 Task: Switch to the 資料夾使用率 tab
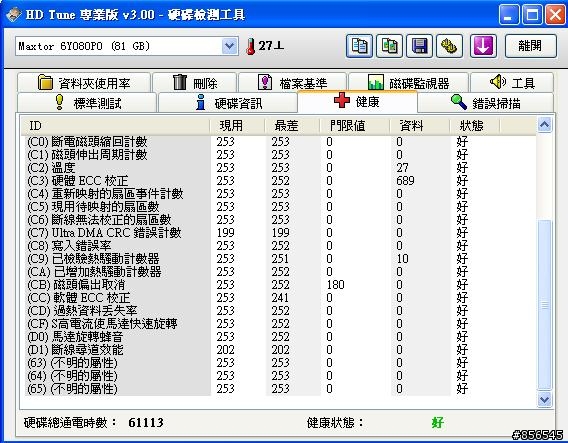click(x=84, y=83)
